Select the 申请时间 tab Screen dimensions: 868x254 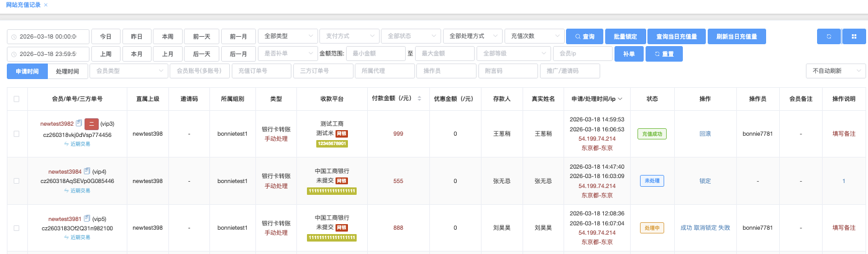pyautogui.click(x=27, y=72)
